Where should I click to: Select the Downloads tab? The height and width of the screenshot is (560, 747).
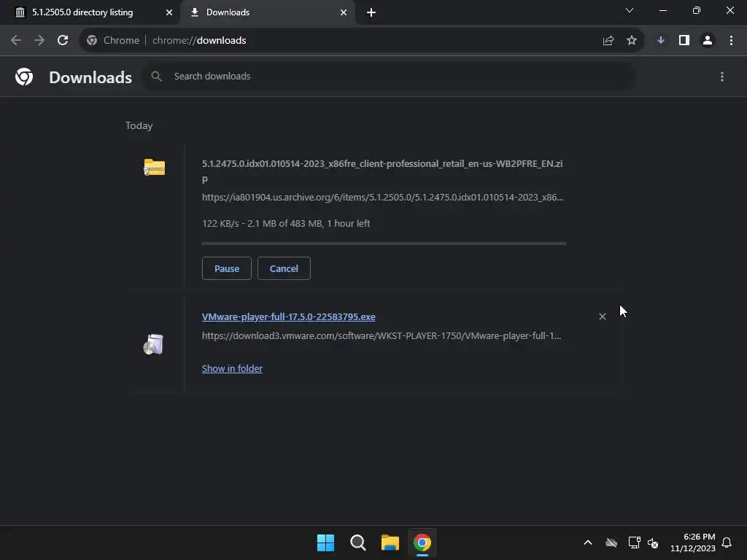point(267,12)
